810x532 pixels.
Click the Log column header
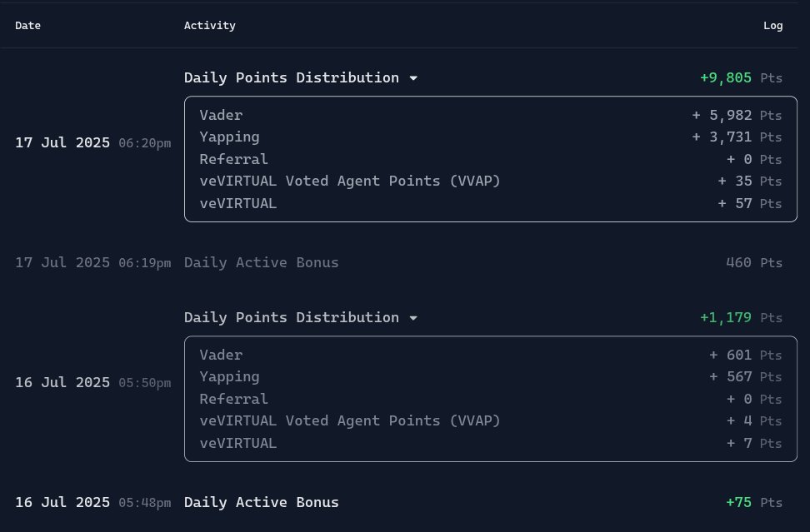[772, 25]
